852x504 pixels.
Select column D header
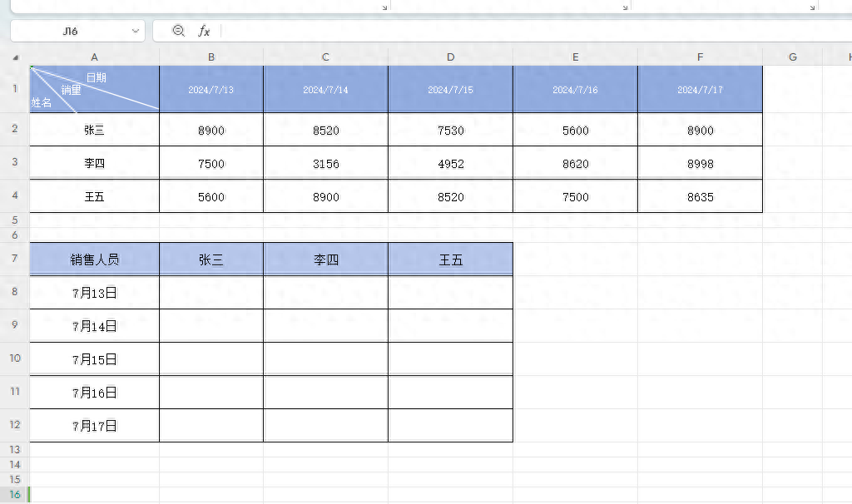pyautogui.click(x=450, y=57)
